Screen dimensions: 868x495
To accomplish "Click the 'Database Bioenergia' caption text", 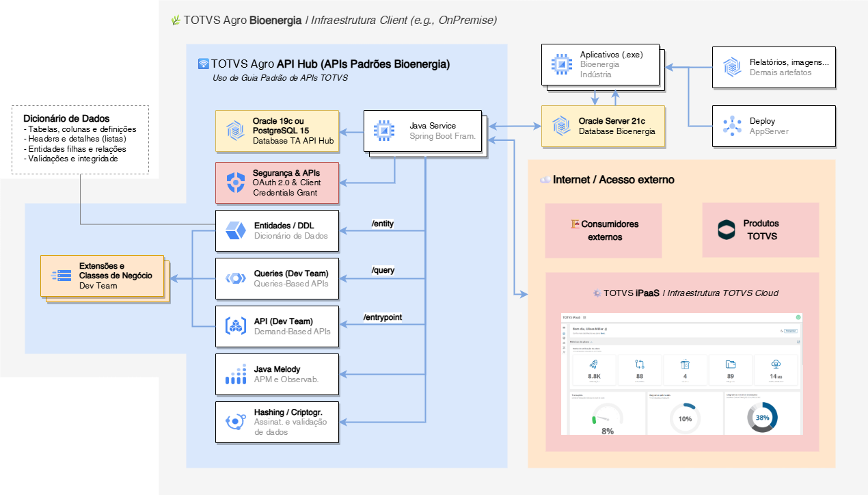I will pyautogui.click(x=617, y=131).
